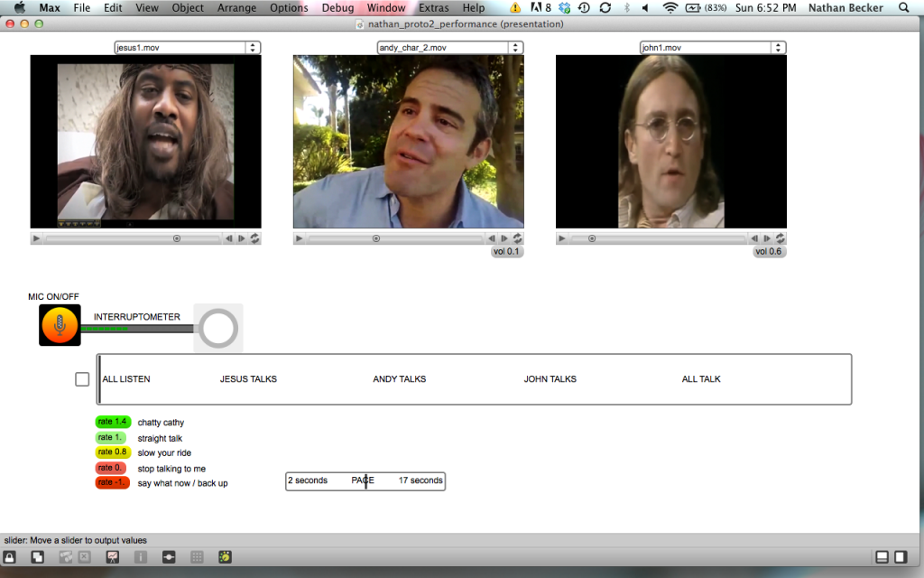Open the Arrange menu
The height and width of the screenshot is (578, 924).
236,7
